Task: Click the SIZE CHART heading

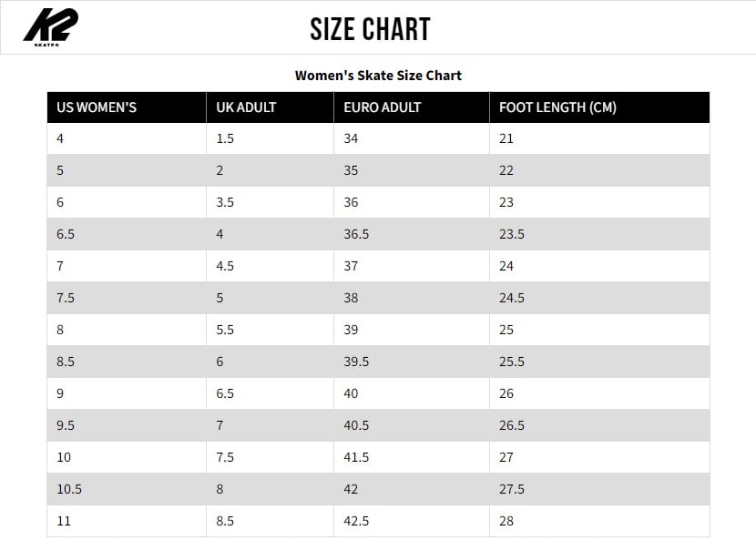Action: (x=369, y=29)
